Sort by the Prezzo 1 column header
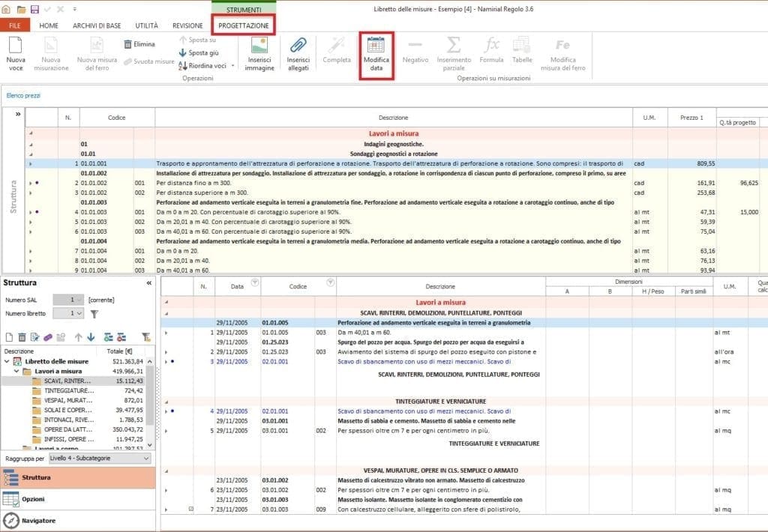This screenshot has height=532, width=768. [691, 118]
